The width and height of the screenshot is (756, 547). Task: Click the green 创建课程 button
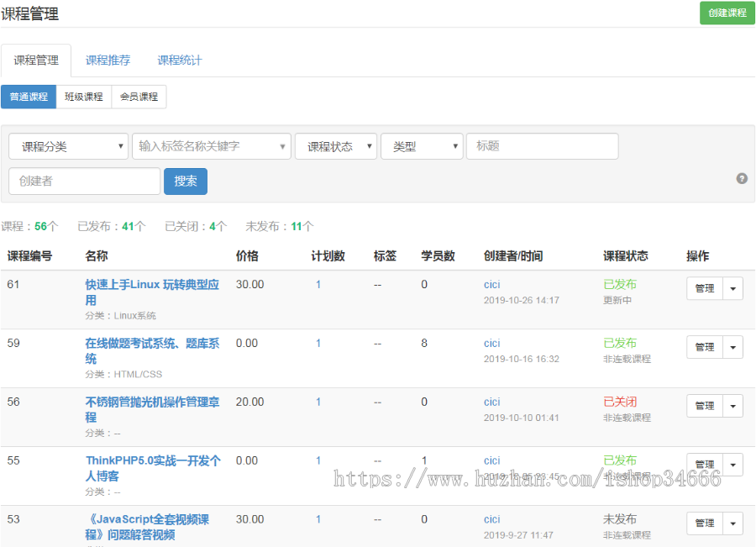(x=726, y=13)
